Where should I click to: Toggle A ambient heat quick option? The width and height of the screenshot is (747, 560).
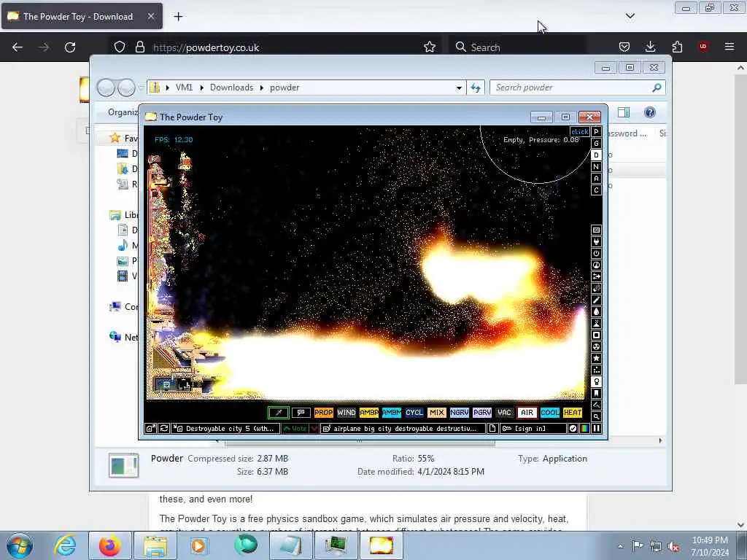pos(596,179)
